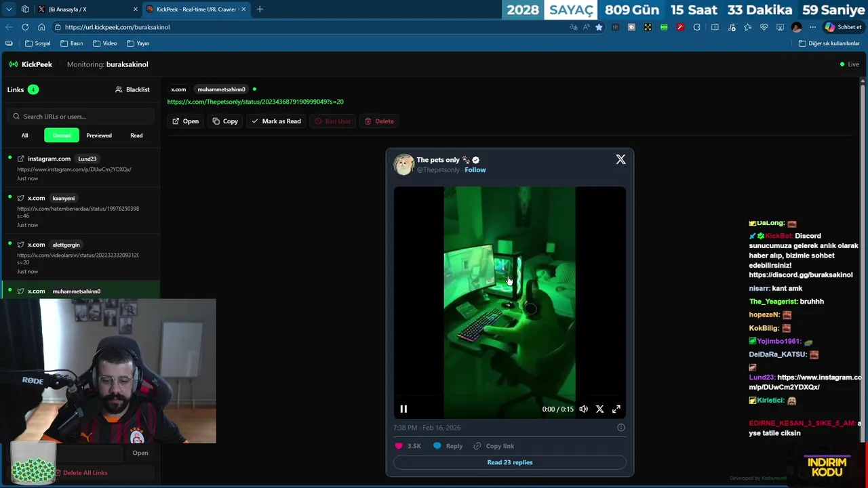Image resolution: width=868 pixels, height=488 pixels.
Task: Click the X icon in video controls
Action: 599,409
